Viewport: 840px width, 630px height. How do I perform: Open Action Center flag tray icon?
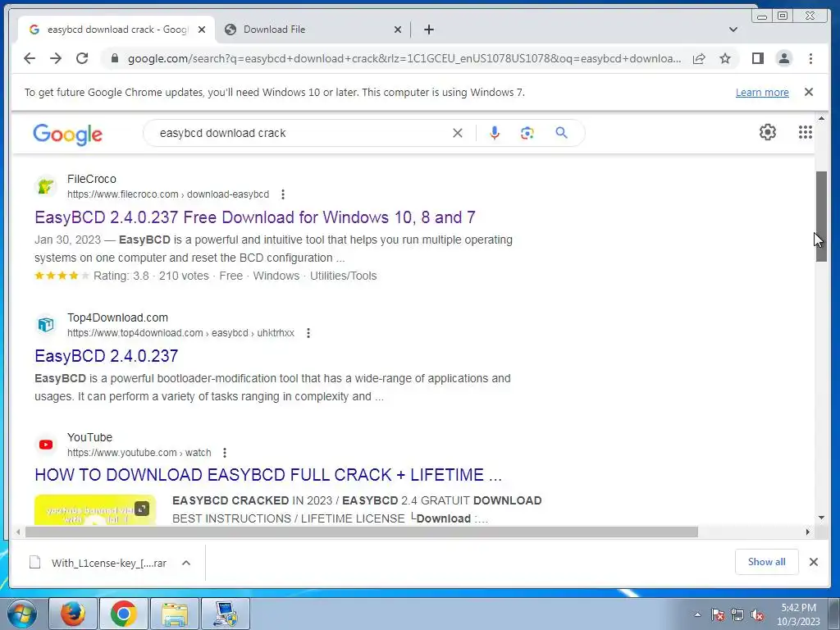point(717,615)
